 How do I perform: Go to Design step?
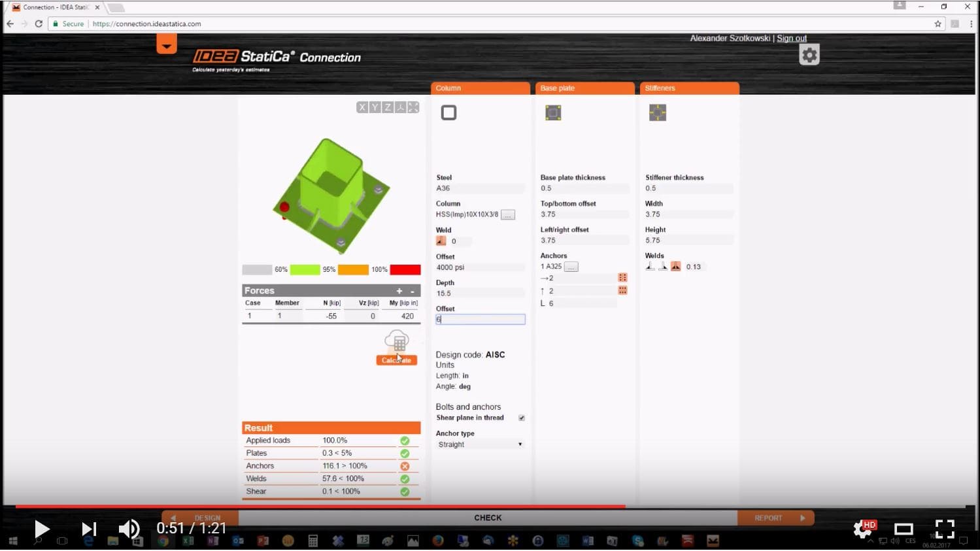point(201,518)
